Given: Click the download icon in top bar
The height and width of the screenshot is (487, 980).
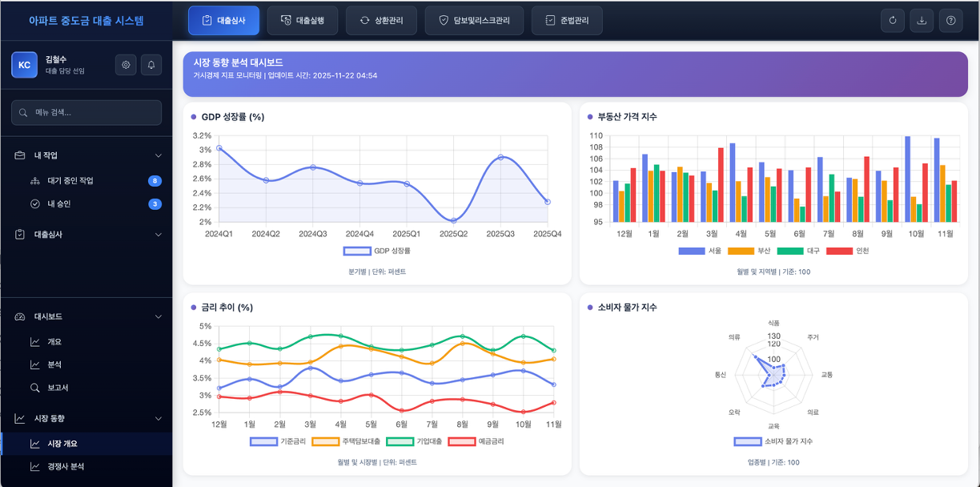Looking at the screenshot, I should pos(922,21).
